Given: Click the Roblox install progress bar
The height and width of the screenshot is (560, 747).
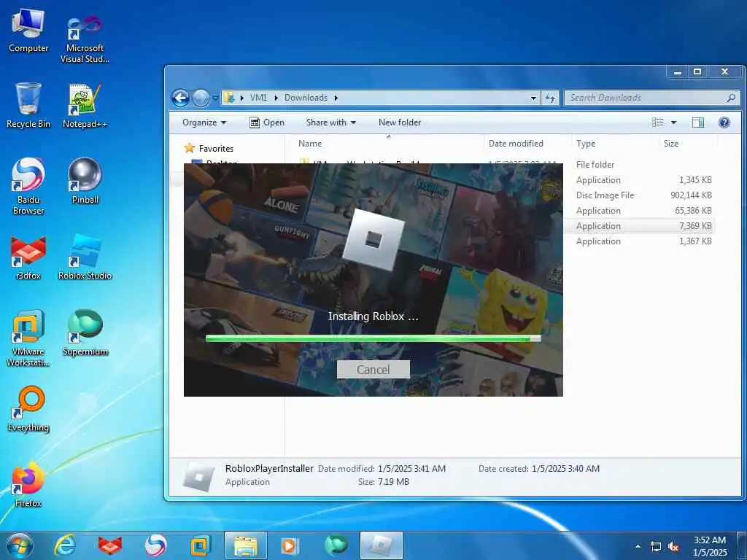Looking at the screenshot, I should [x=373, y=338].
